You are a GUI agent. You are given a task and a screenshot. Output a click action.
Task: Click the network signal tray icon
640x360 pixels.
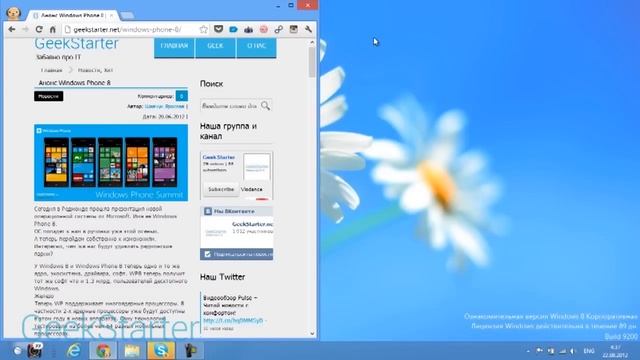[562, 351]
